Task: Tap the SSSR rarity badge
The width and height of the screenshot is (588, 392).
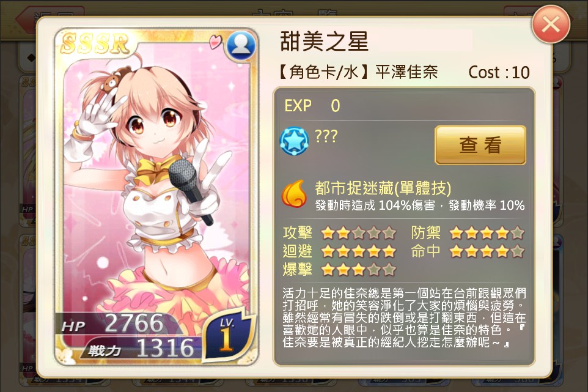Action: (x=95, y=43)
